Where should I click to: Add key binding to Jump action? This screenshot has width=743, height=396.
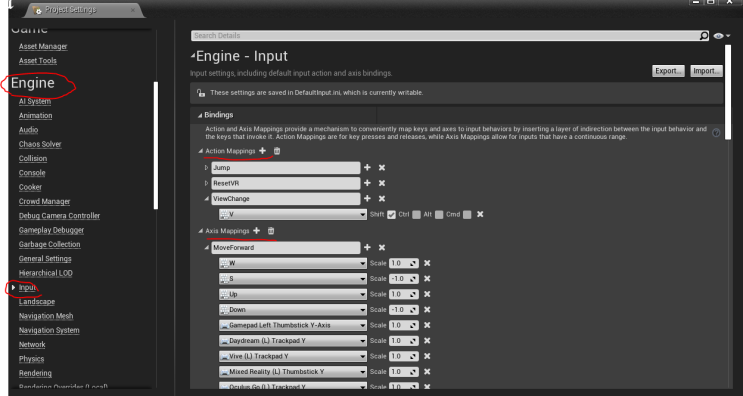[367, 168]
